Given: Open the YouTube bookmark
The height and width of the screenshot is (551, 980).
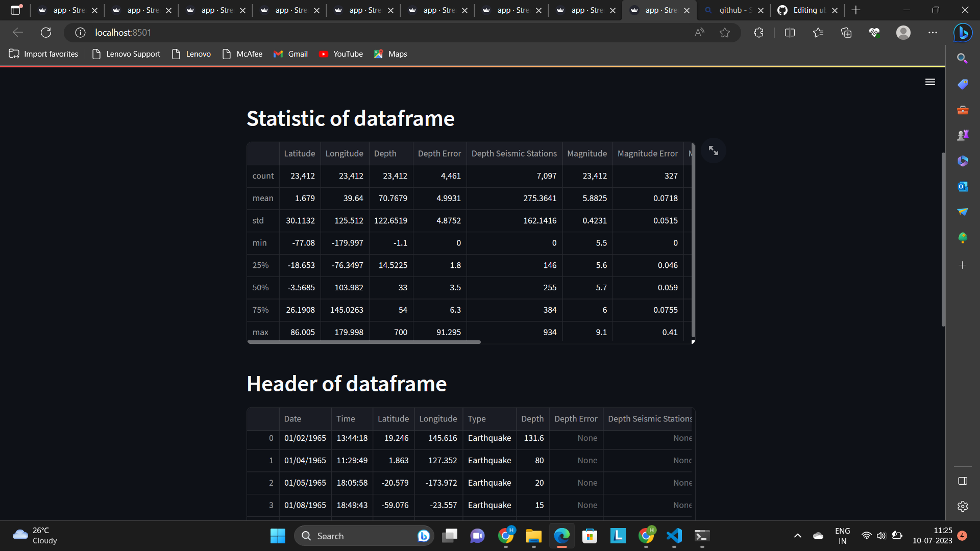Looking at the screenshot, I should pyautogui.click(x=341, y=54).
